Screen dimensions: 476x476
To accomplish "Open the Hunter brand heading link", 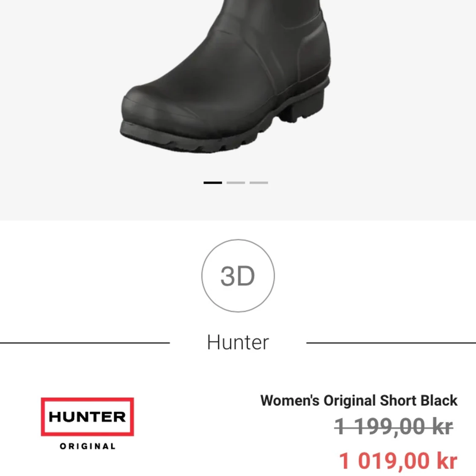I will click(x=238, y=342).
